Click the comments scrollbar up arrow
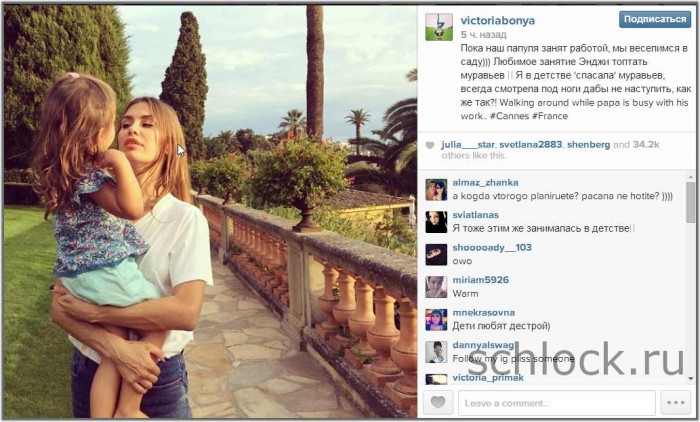This screenshot has height=422, width=700. [690, 178]
